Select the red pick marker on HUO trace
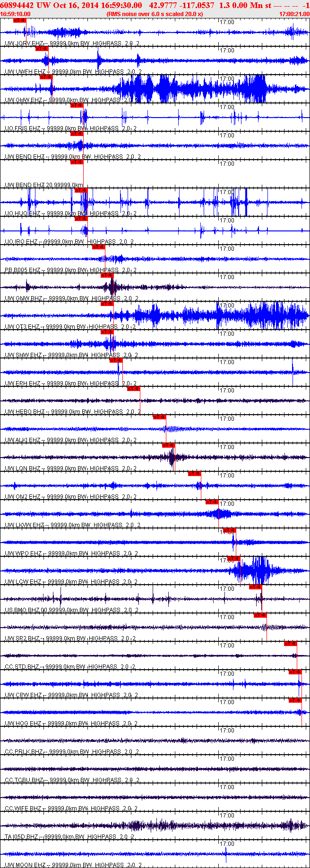This screenshot has width=310, height=868. pos(81,190)
